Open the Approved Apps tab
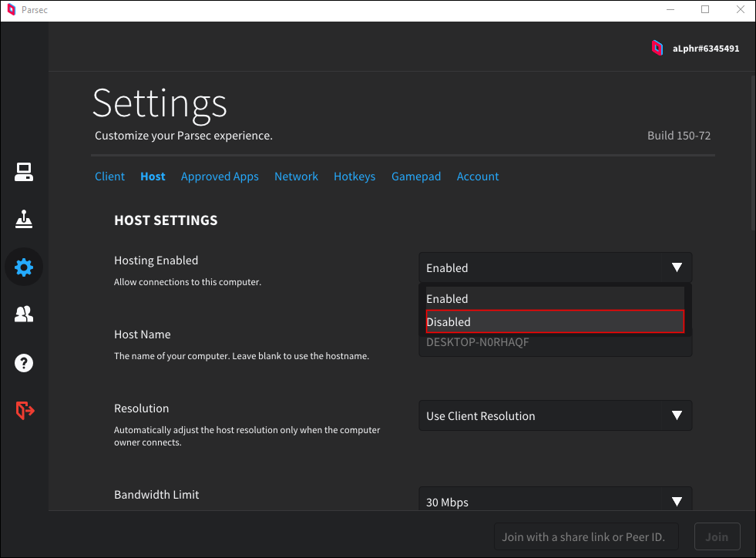The image size is (756, 558). pyautogui.click(x=220, y=176)
